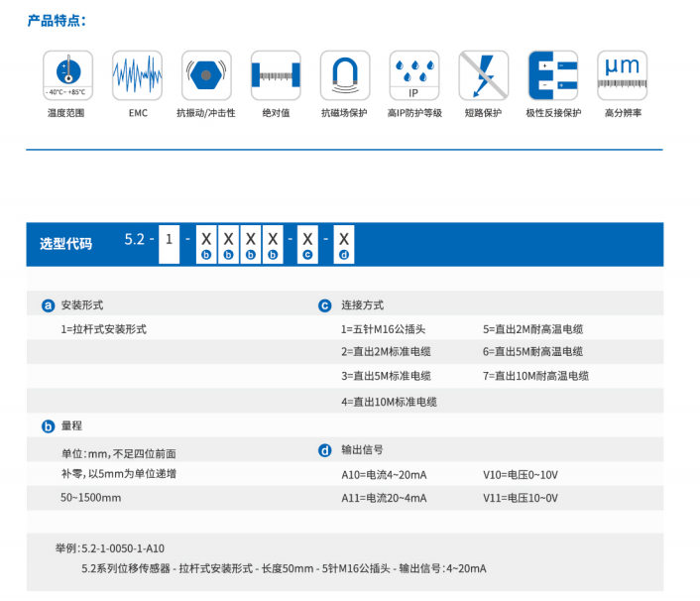Click the circled 'b' badge beside 量程
The width and height of the screenshot is (700, 601).
pyautogui.click(x=48, y=426)
